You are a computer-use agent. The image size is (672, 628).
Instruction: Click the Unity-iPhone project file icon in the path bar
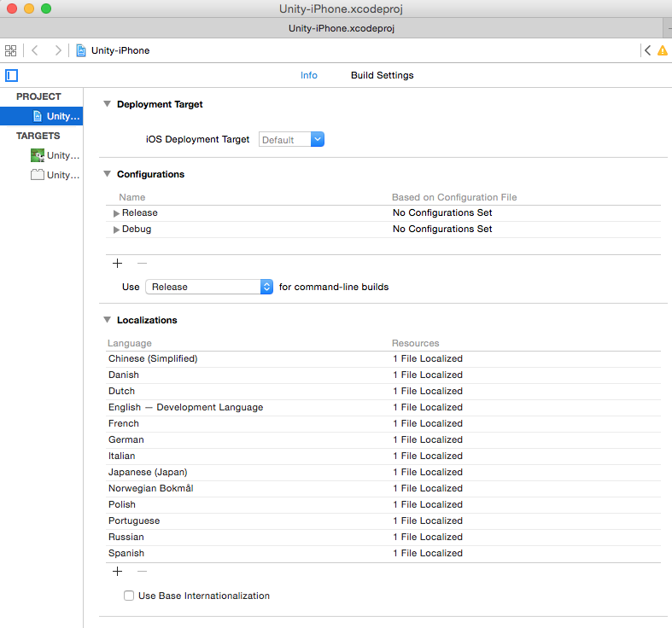(x=81, y=50)
